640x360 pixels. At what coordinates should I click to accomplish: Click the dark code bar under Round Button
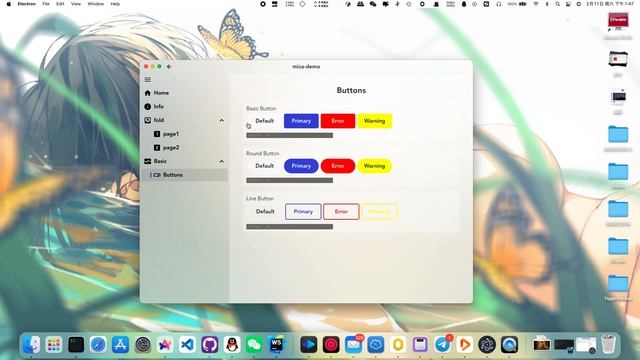(x=289, y=180)
